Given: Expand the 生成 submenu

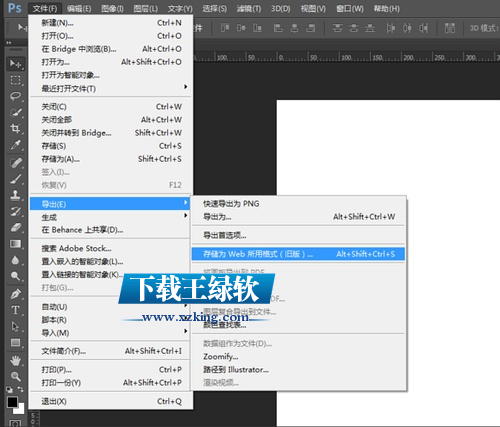Looking at the screenshot, I should (x=111, y=217).
